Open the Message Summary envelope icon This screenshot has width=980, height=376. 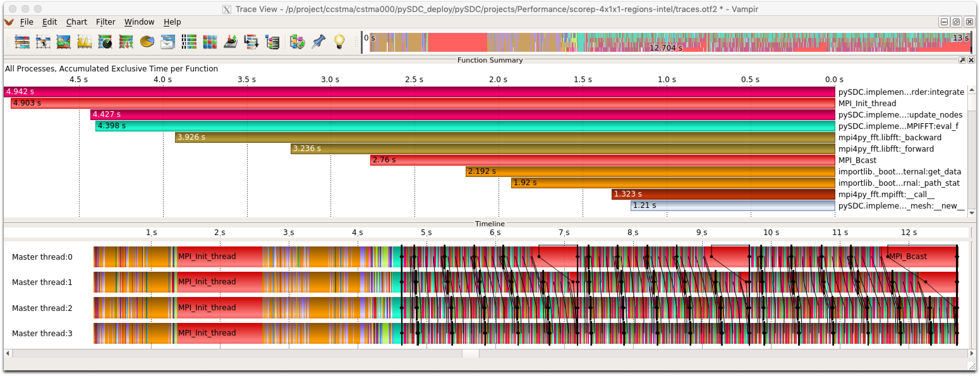[x=167, y=42]
